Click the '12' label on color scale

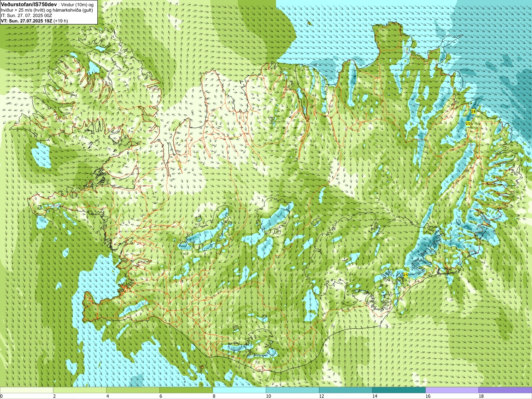[321, 396]
